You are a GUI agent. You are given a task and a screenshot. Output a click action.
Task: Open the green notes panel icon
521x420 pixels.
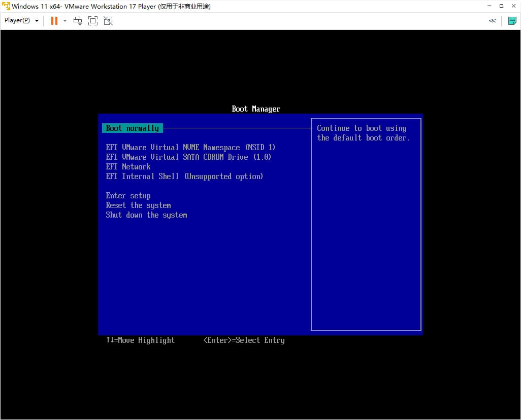[x=512, y=21]
